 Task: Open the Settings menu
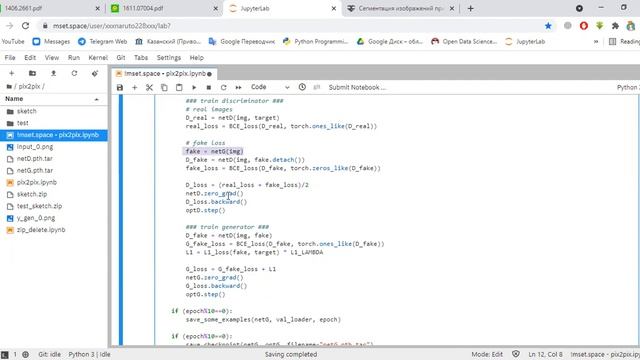[169, 58]
